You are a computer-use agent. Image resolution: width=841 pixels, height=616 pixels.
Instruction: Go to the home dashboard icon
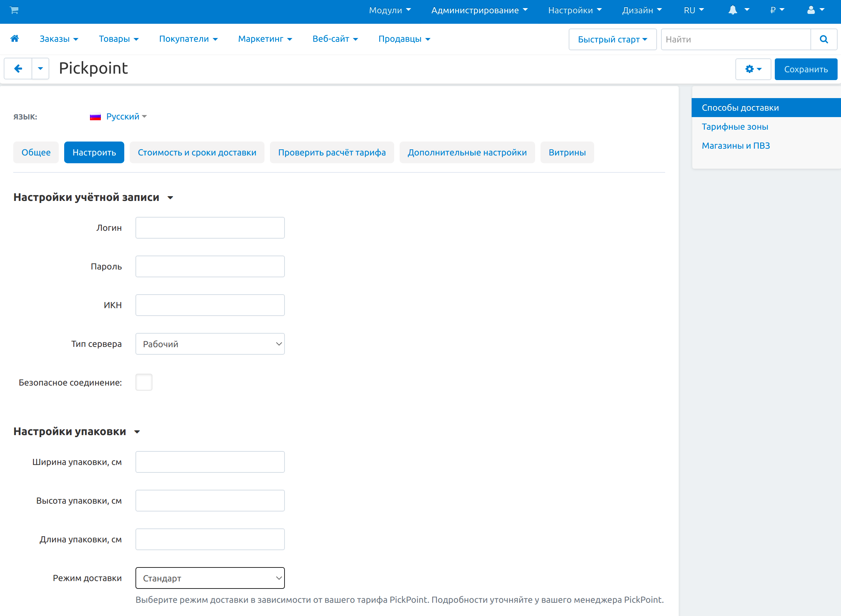coord(15,38)
